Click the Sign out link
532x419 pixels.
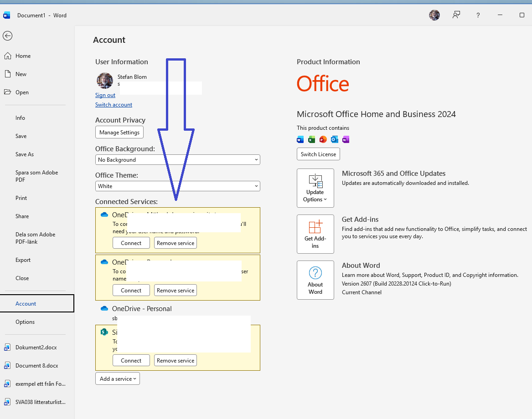tap(105, 95)
